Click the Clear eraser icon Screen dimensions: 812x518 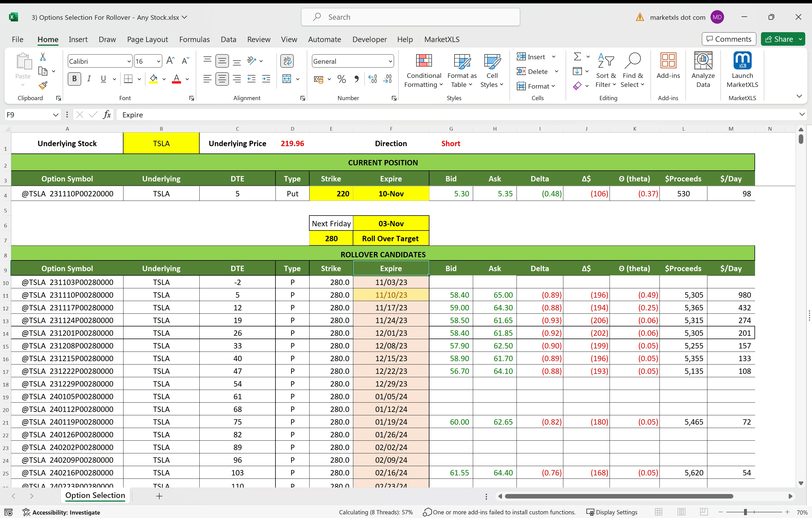click(x=577, y=86)
